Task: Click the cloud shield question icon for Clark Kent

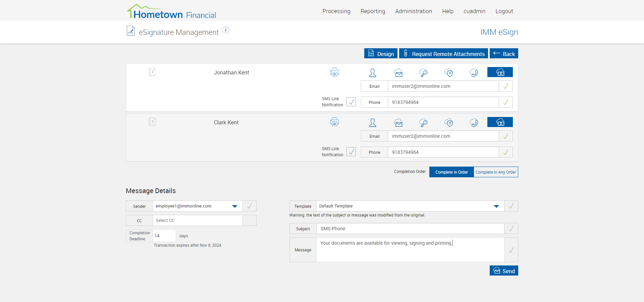Action: pyautogui.click(x=449, y=123)
